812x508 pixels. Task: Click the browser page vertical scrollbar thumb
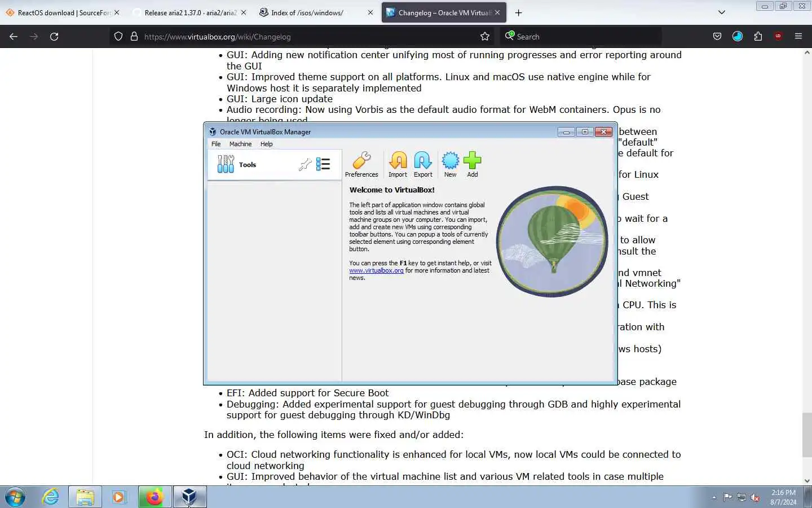pos(807,435)
